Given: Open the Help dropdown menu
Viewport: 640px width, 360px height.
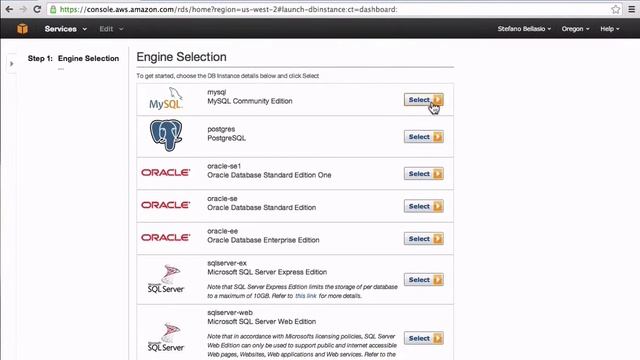Looking at the screenshot, I should [x=610, y=29].
